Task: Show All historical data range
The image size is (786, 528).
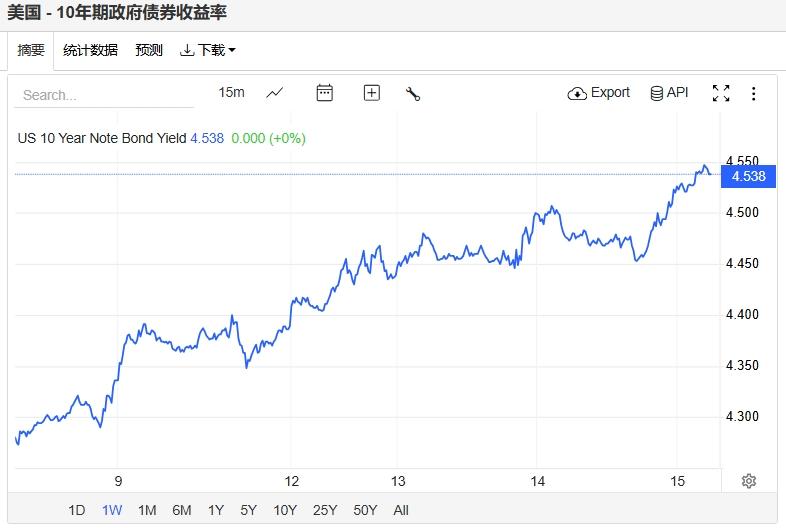Action: point(401,510)
